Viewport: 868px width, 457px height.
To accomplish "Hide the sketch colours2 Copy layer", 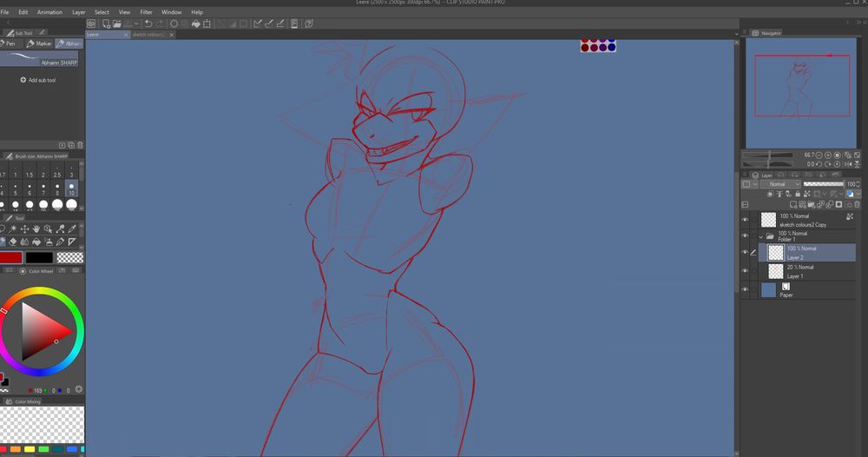I will pyautogui.click(x=745, y=221).
